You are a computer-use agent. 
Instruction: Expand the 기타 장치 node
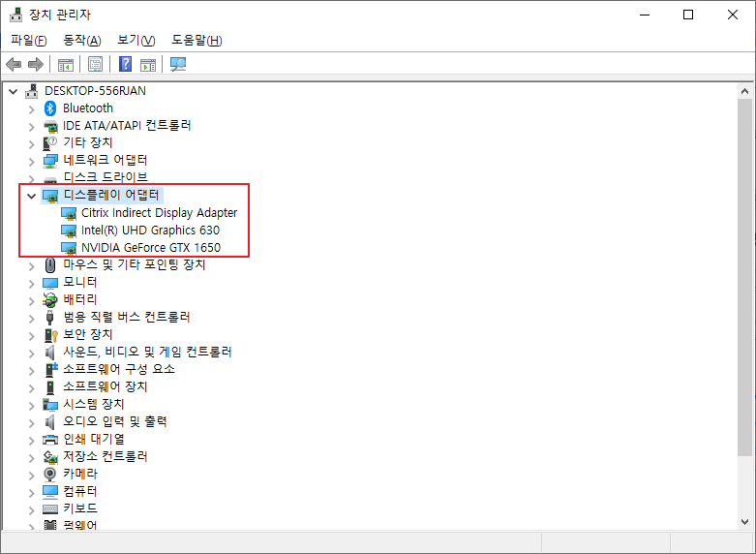(32, 144)
